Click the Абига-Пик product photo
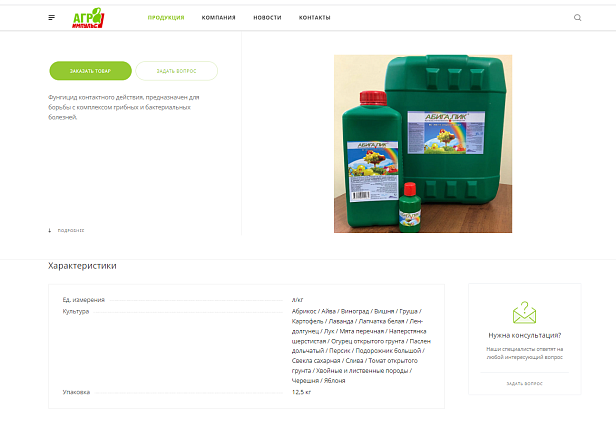The width and height of the screenshot is (616, 427). pos(423,144)
